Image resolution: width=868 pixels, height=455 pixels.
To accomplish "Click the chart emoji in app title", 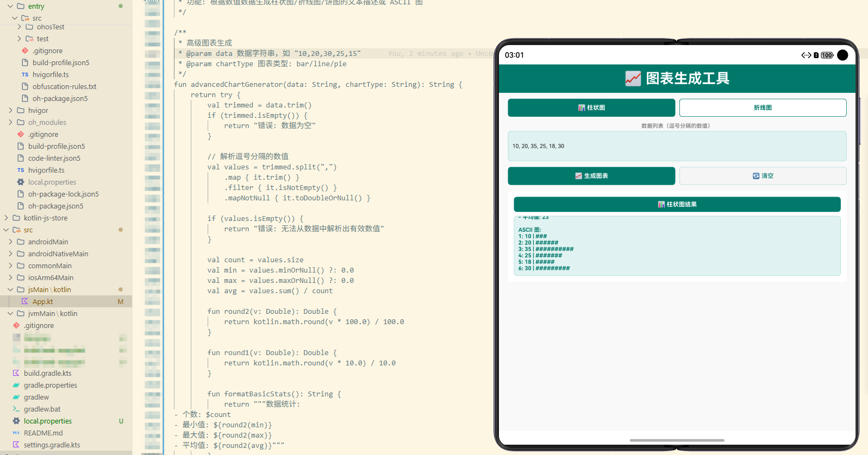I will click(x=633, y=79).
